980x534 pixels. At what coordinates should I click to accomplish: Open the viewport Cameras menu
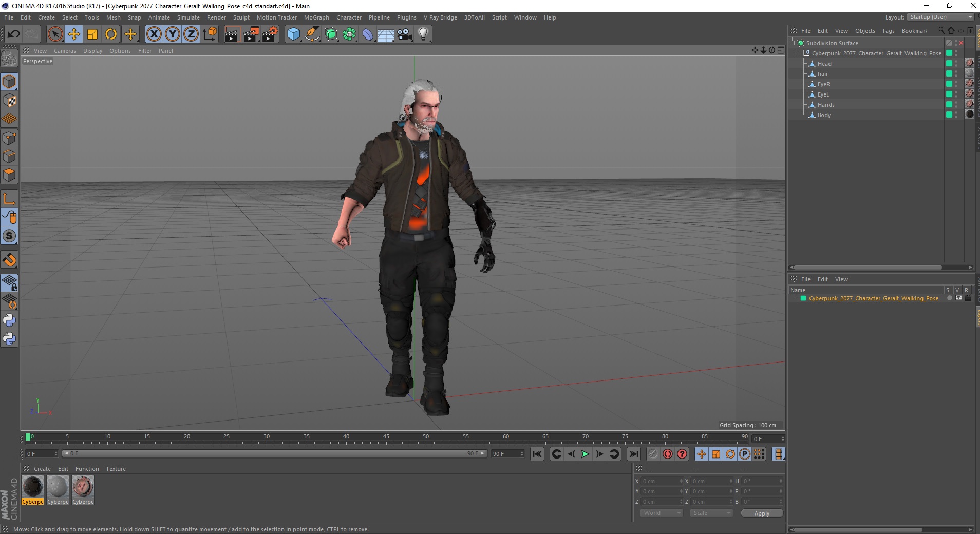click(x=65, y=51)
